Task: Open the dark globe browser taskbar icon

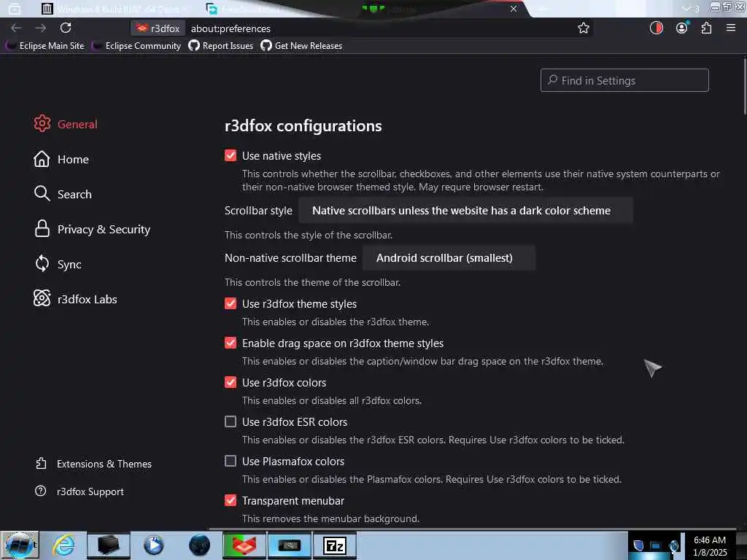Action: tap(199, 545)
